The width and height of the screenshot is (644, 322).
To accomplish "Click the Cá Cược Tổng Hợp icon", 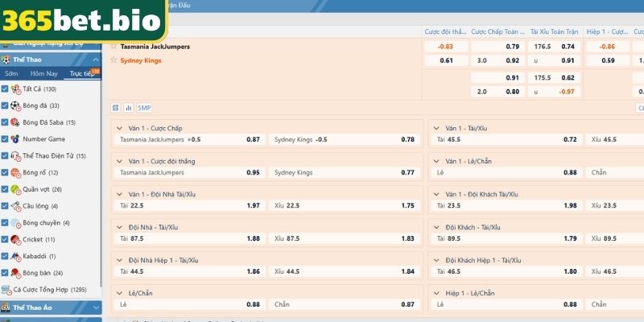I will click(x=6, y=290).
